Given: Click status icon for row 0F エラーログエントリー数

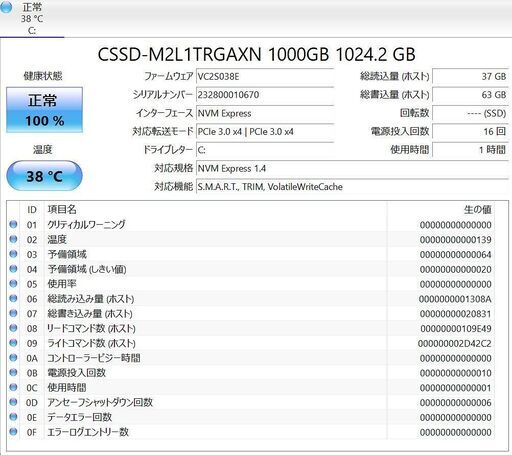Looking at the screenshot, I should point(13,432).
